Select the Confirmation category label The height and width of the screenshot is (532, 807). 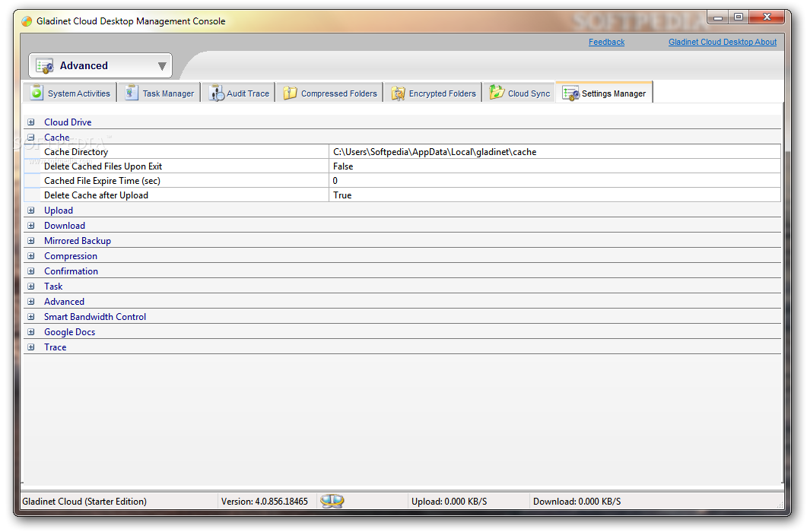pyautogui.click(x=71, y=271)
